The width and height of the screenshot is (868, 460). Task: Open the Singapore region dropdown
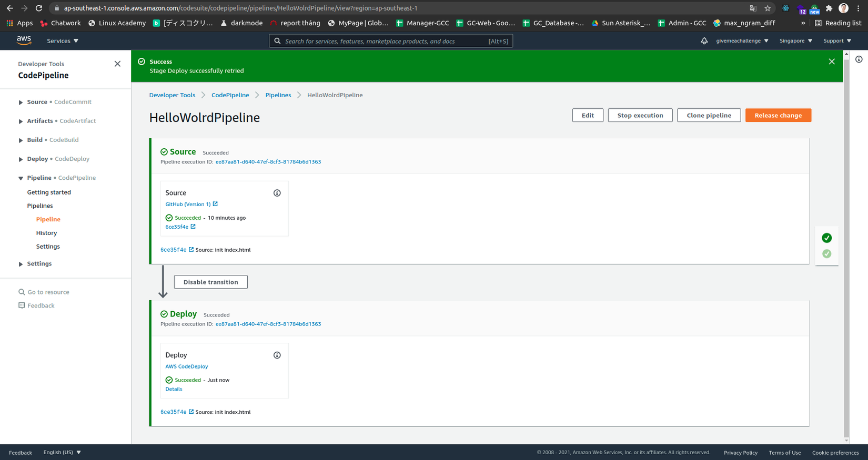tap(796, 40)
